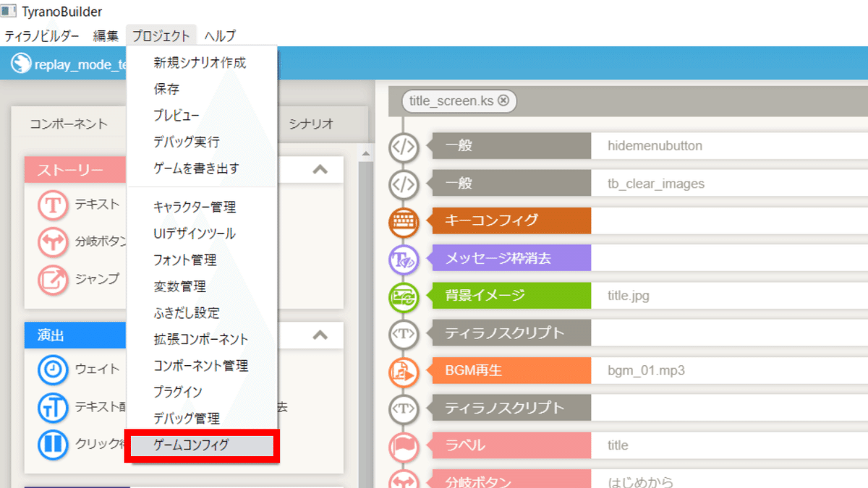Select the ジャンプ component icon
Viewport: 868px width, 488px height.
[x=52, y=280]
